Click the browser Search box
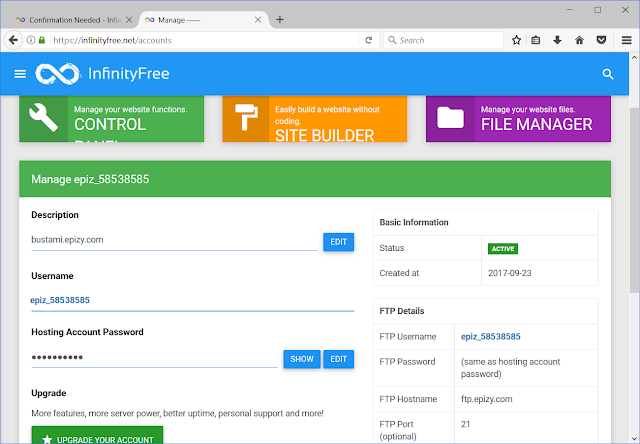 (443, 40)
